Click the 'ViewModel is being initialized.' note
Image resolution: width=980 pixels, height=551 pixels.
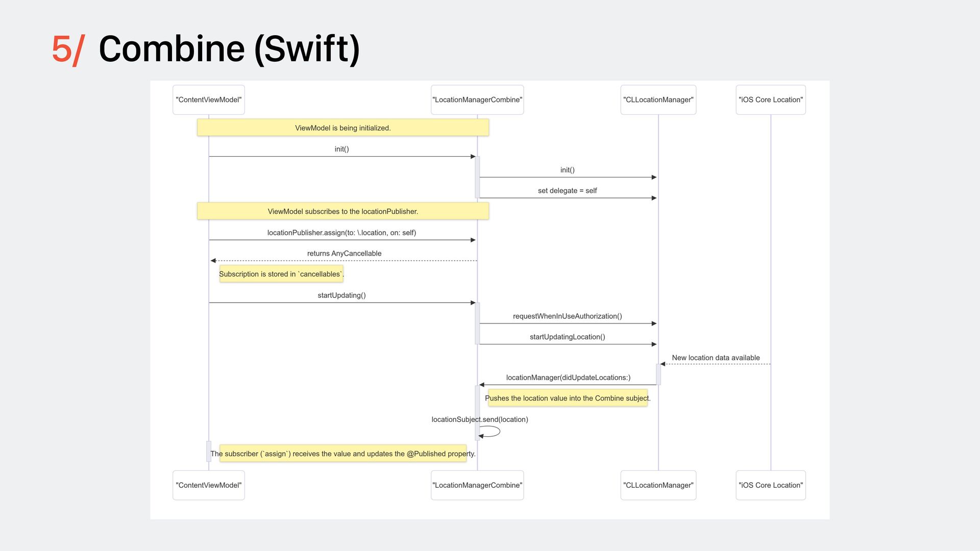(342, 128)
